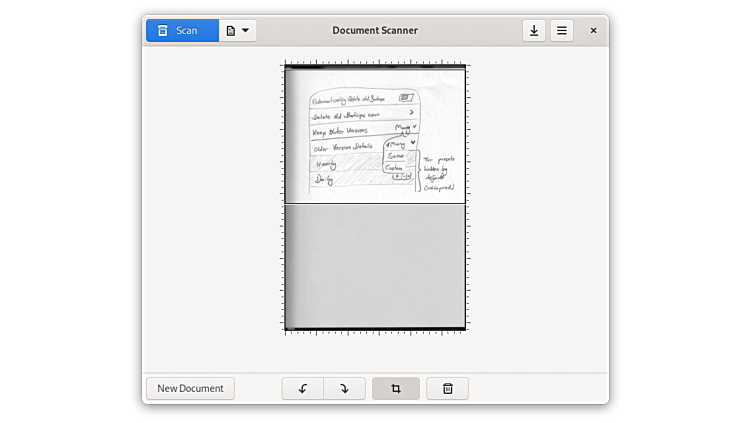The width and height of the screenshot is (752, 423).
Task: Select the blank gray lower half of the scan
Action: [x=375, y=265]
